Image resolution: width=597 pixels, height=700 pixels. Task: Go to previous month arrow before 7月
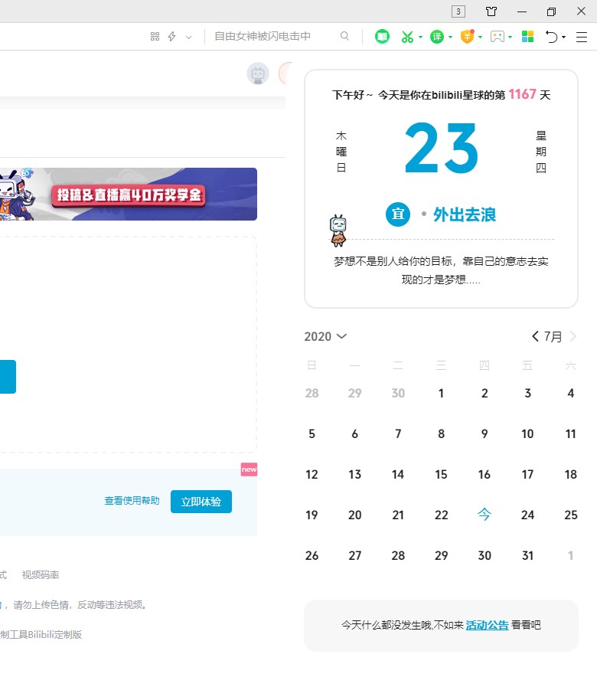pyautogui.click(x=535, y=336)
